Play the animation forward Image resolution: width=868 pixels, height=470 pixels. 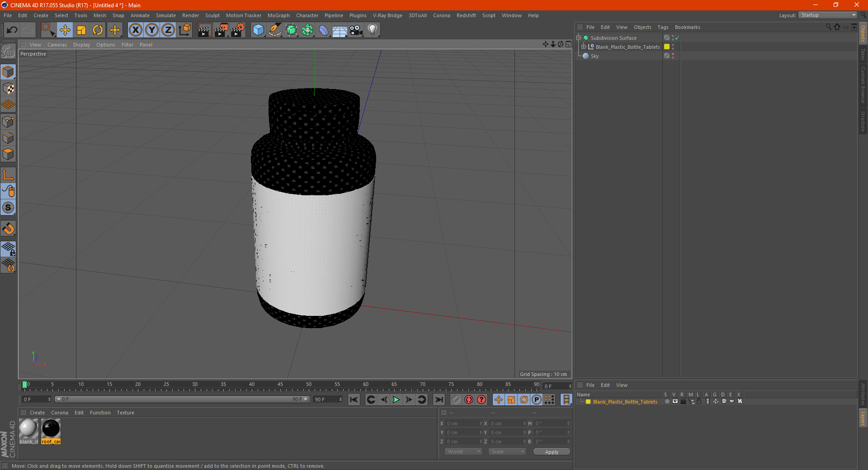[396, 399]
